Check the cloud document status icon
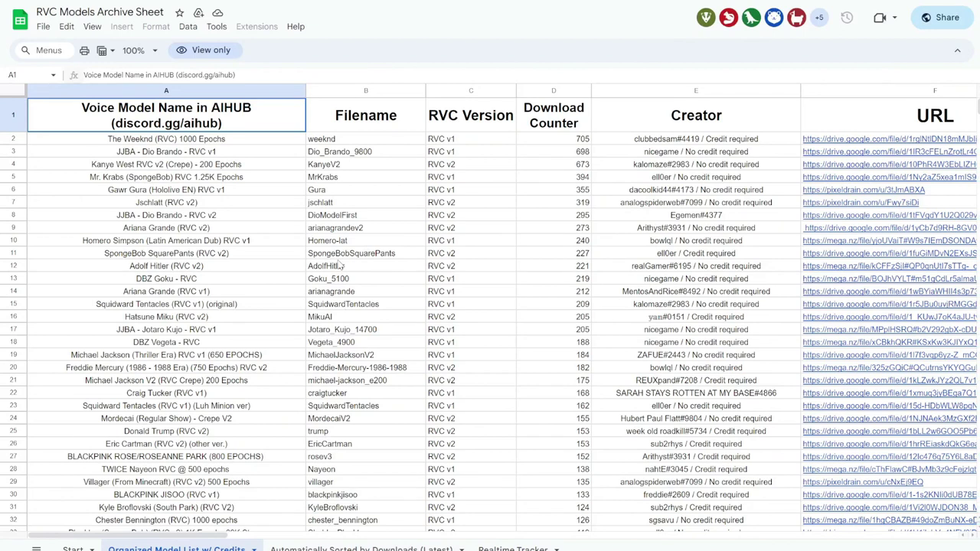 [217, 13]
